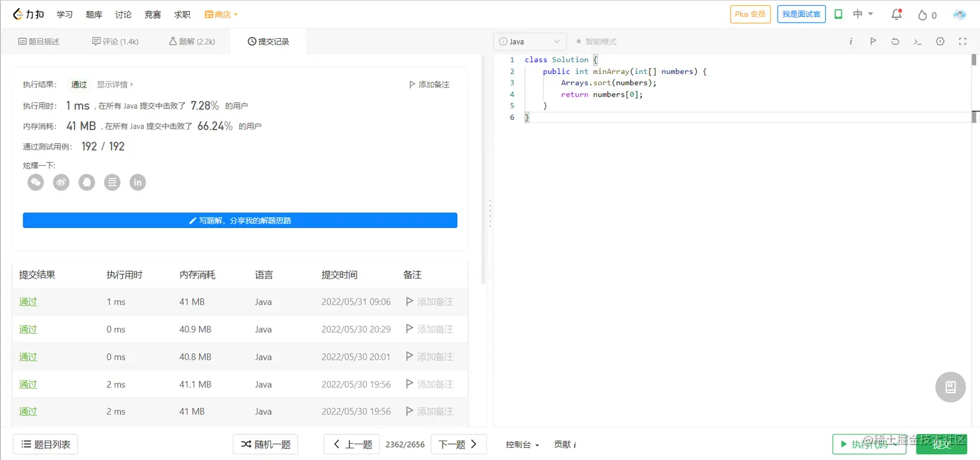
Task: Go to 下一题 next problem
Action: (x=458, y=444)
